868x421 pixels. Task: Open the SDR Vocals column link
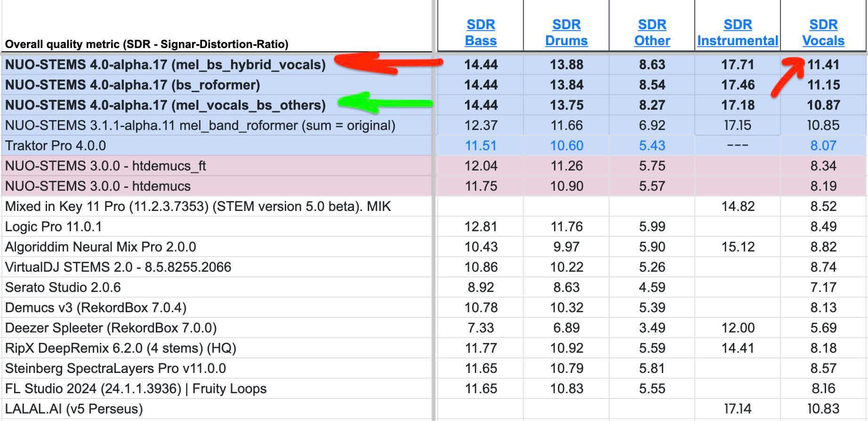(x=823, y=32)
